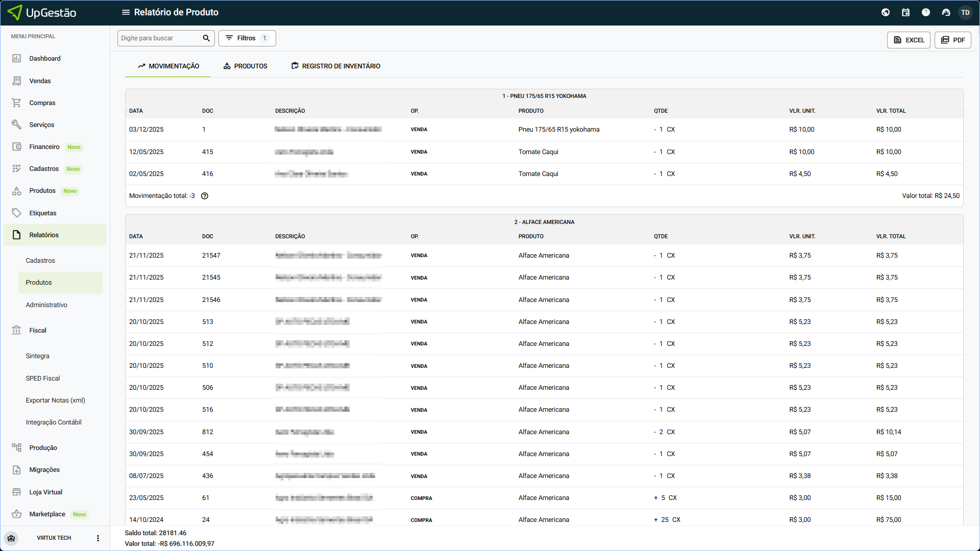Screen dimensions: 980x551
Task: Switch to the PRODUTOS tab
Action: 246,66
